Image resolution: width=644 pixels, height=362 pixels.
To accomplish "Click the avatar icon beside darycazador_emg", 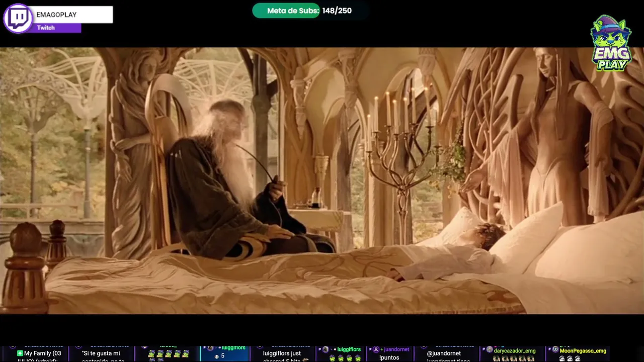I will tap(489, 350).
